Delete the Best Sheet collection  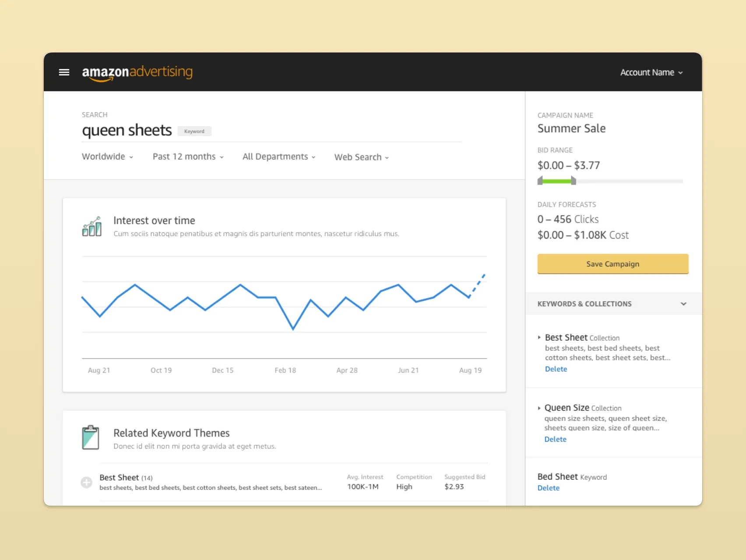tap(556, 369)
